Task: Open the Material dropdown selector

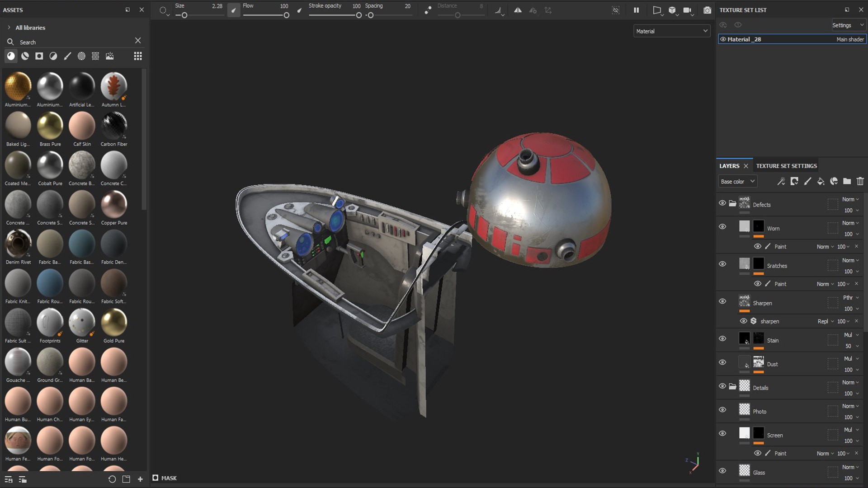Action: pyautogui.click(x=672, y=31)
